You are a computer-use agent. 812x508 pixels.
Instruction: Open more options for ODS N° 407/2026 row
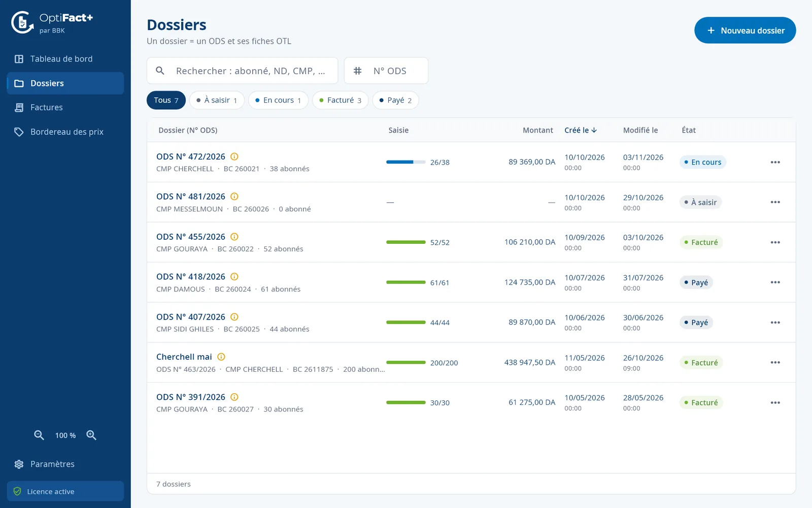point(775,323)
